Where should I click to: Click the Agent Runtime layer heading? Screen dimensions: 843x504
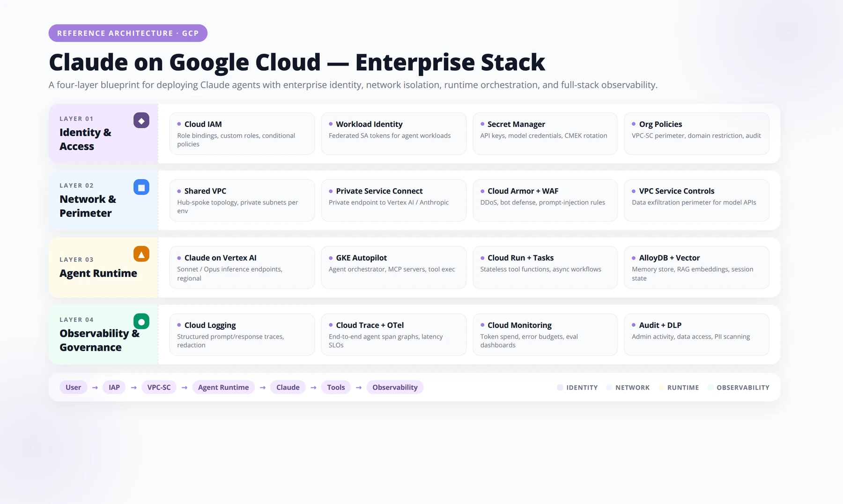(x=98, y=273)
